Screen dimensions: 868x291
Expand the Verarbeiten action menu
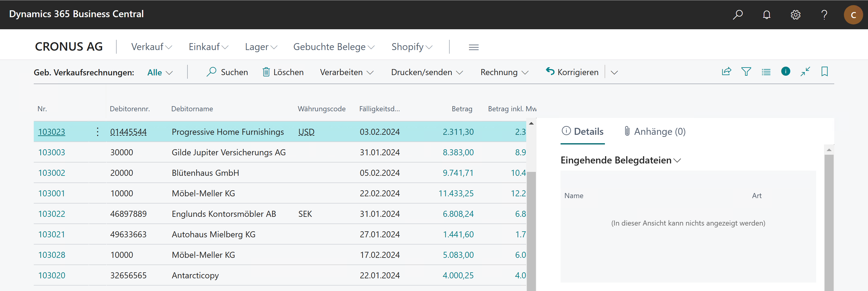pos(346,72)
